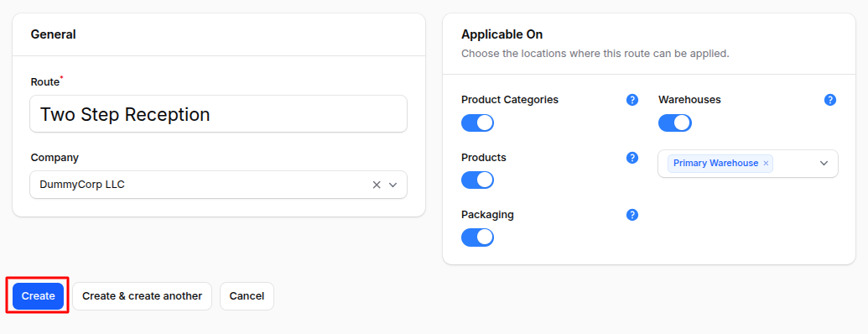Remove the Primary Warehouse tag
This screenshot has width=868, height=334.
pyautogui.click(x=766, y=164)
